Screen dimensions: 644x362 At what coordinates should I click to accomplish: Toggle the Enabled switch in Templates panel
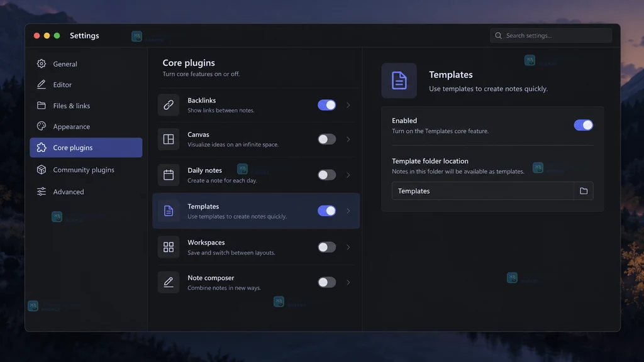point(583,125)
